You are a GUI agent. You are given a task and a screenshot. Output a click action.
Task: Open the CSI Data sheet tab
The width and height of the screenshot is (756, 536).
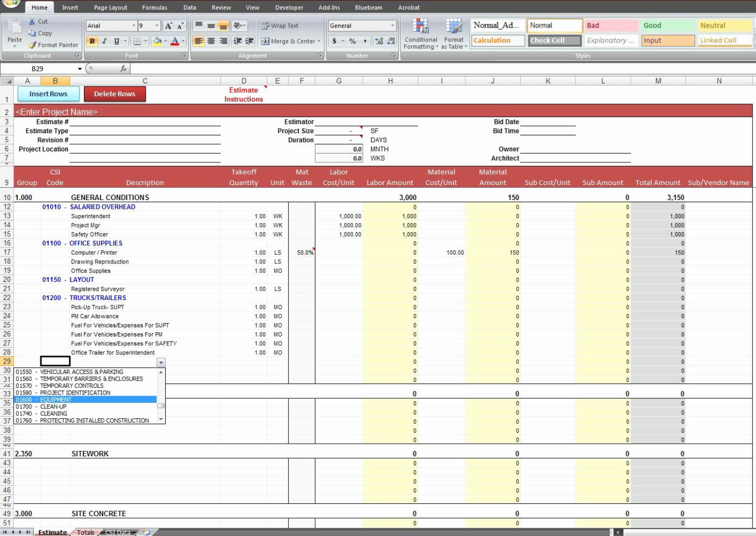pos(117,532)
